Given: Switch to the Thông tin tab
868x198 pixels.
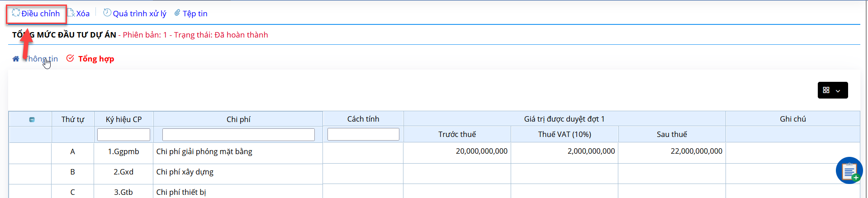Looking at the screenshot, I should tap(41, 59).
